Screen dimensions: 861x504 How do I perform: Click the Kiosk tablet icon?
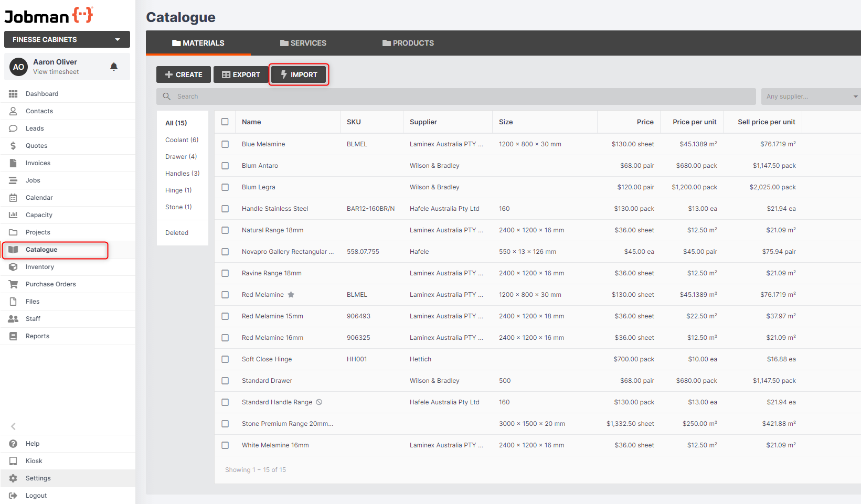tap(13, 461)
